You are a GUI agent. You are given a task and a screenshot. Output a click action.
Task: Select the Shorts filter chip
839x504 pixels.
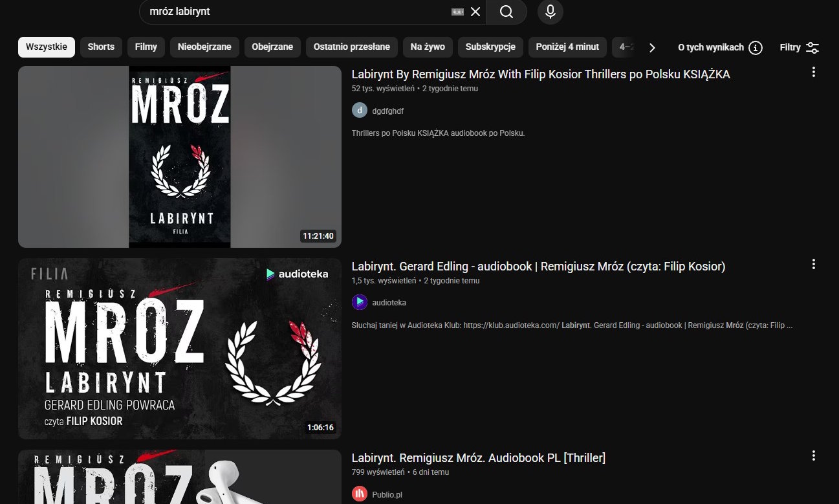pyautogui.click(x=101, y=47)
